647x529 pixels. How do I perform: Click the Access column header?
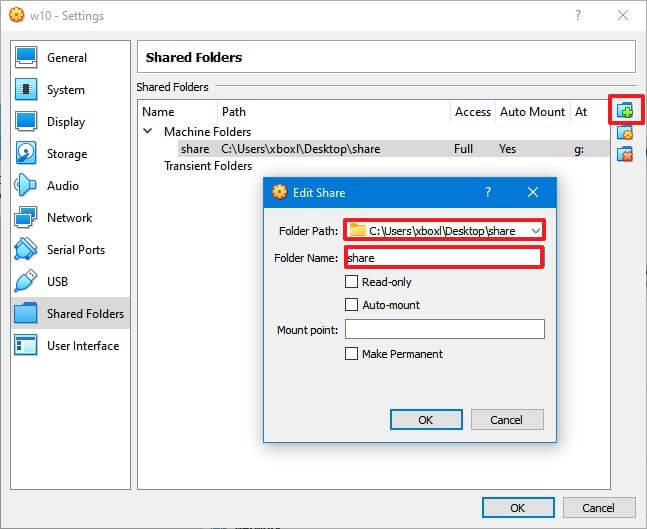[473, 112]
